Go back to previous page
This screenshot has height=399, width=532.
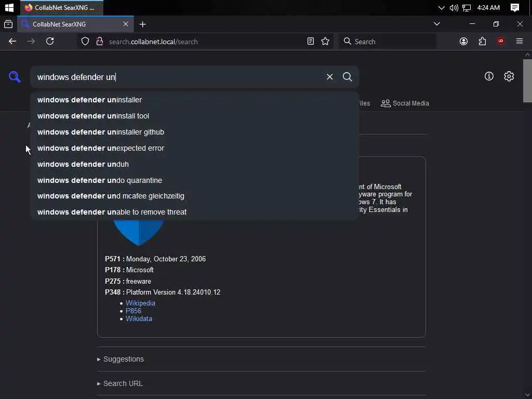[x=12, y=42]
